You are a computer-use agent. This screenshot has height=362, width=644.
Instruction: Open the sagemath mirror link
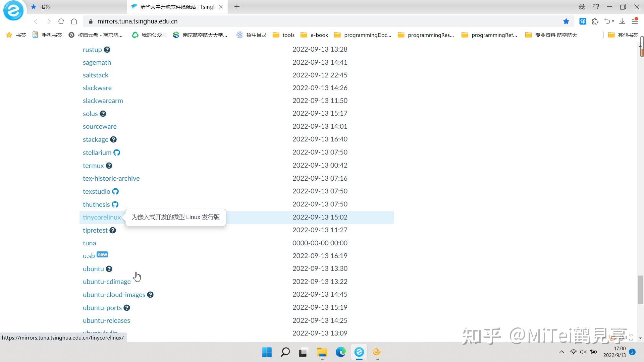click(97, 62)
